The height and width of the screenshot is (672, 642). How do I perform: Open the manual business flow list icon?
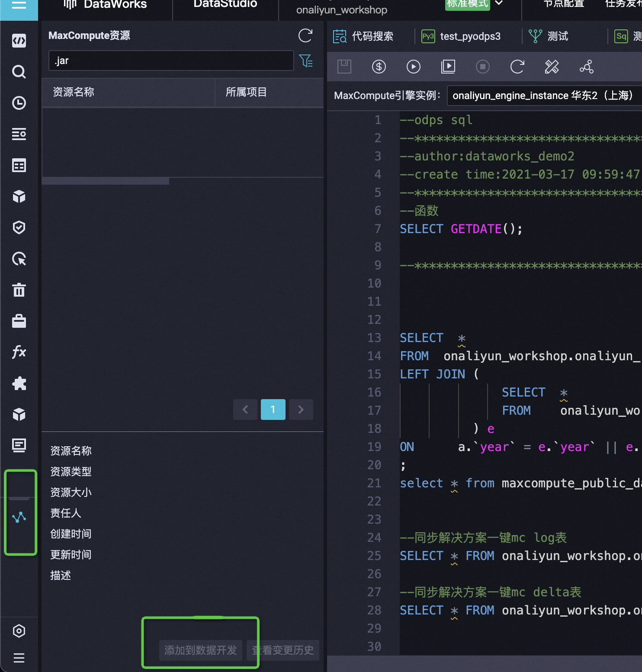click(x=19, y=134)
